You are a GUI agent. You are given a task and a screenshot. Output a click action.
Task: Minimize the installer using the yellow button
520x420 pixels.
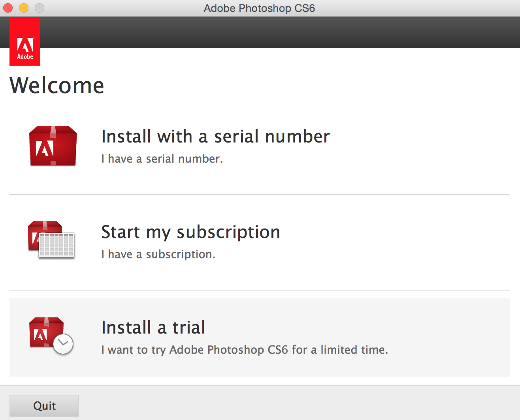24,8
